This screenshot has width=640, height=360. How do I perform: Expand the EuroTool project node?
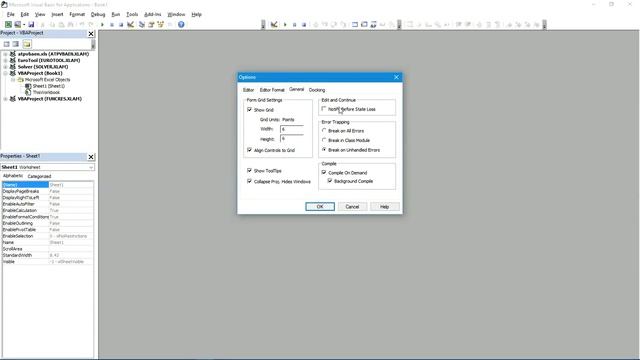point(5,60)
